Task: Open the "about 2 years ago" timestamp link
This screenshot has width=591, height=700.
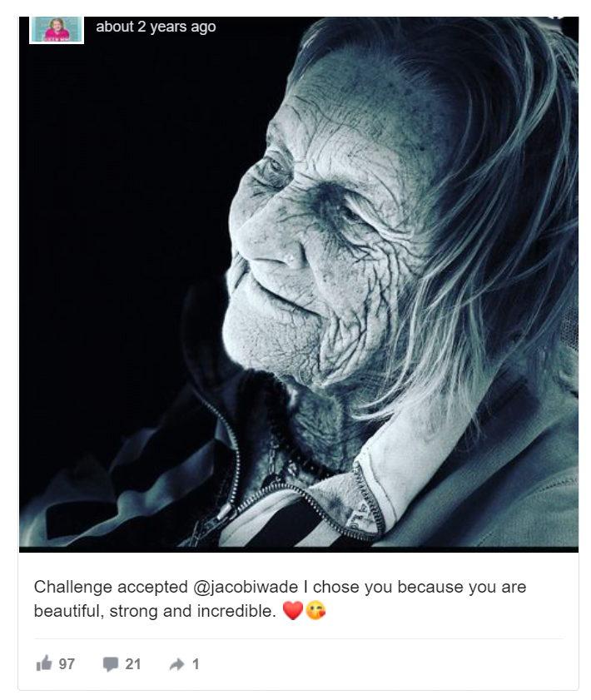Action: (x=156, y=27)
